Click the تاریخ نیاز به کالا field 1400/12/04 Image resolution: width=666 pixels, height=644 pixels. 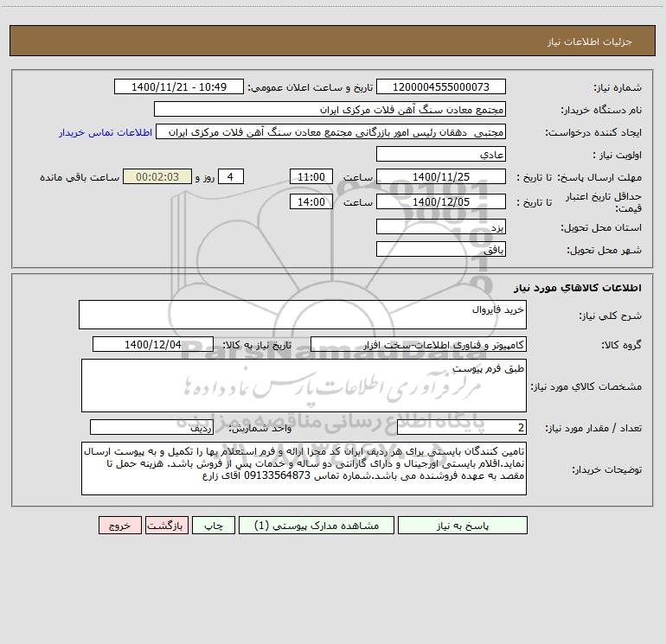153,344
